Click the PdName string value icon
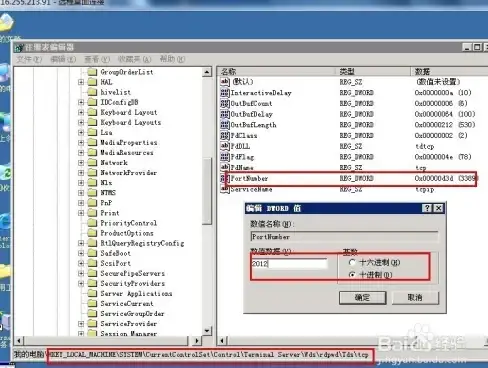Image resolution: width=488 pixels, height=368 pixels. point(225,167)
